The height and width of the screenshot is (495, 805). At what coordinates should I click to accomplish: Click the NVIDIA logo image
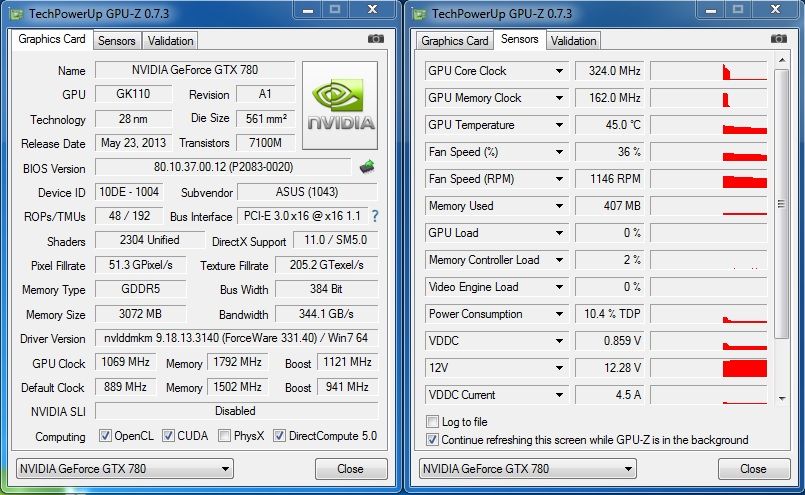pos(341,105)
